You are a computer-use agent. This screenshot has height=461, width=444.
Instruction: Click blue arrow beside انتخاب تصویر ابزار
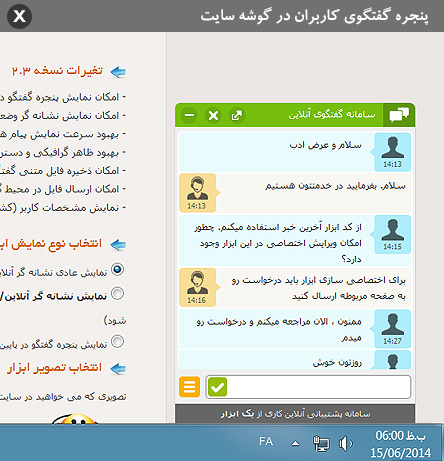tap(118, 369)
